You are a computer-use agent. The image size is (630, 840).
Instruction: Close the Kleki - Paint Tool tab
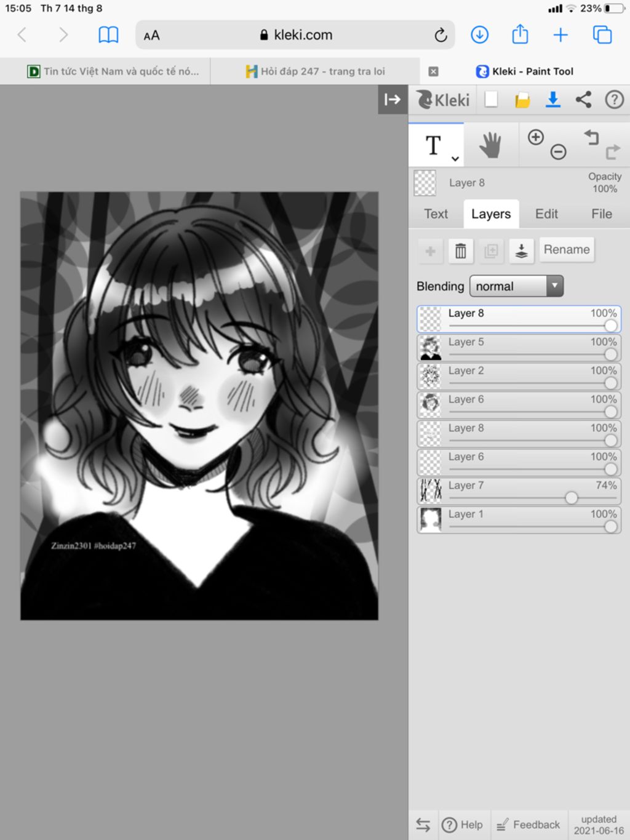pyautogui.click(x=433, y=71)
